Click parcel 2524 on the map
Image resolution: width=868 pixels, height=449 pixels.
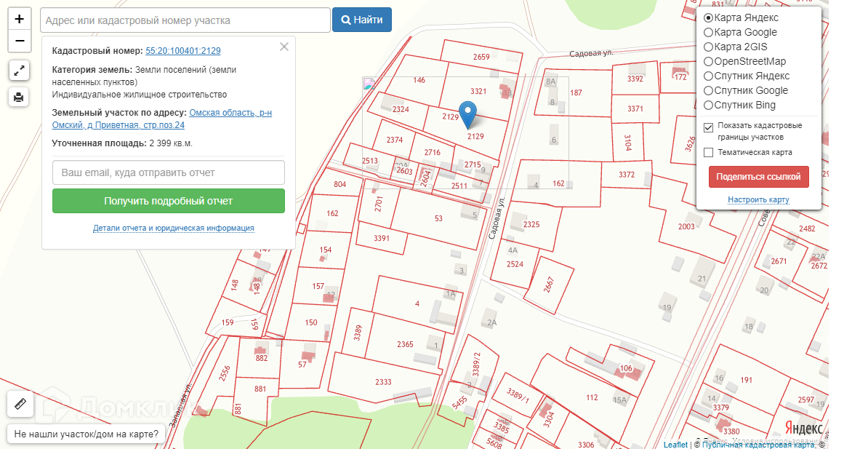tap(515, 264)
